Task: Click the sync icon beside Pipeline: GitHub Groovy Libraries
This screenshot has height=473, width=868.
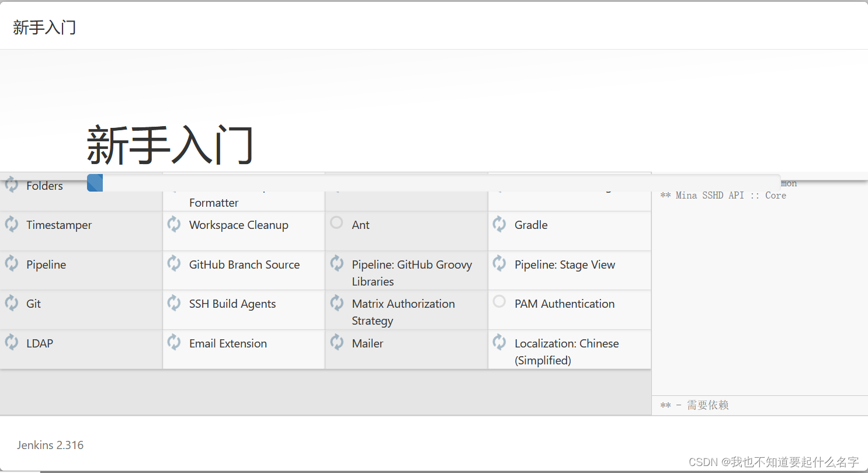Action: tap(337, 264)
